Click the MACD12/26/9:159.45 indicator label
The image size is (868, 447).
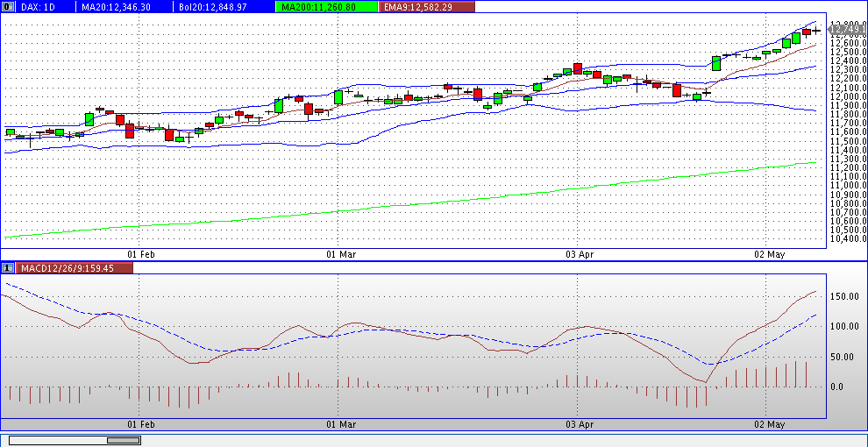point(75,268)
